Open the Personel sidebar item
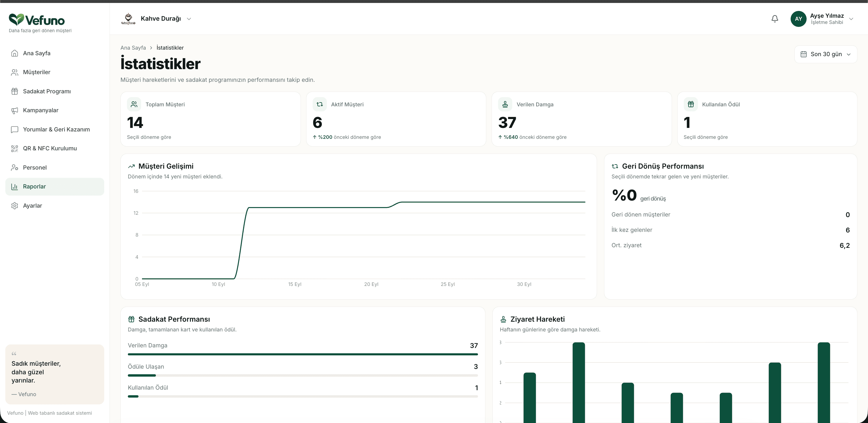This screenshot has width=868, height=423. [x=55, y=167]
